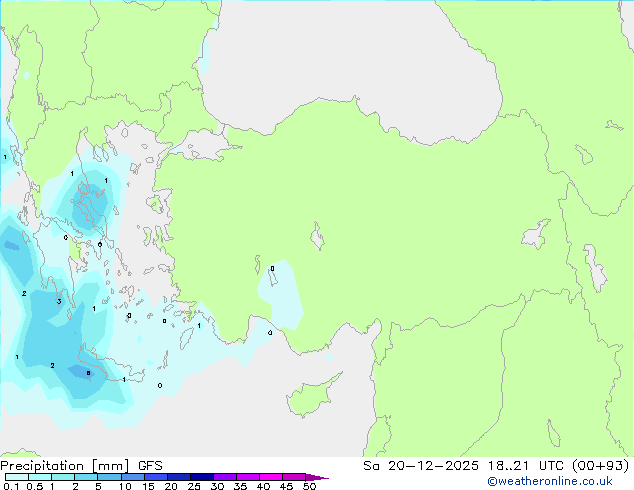Viewport: 634px width, 490px height.
Task: Click the island of Cyprus on map
Action: pyautogui.click(x=311, y=398)
